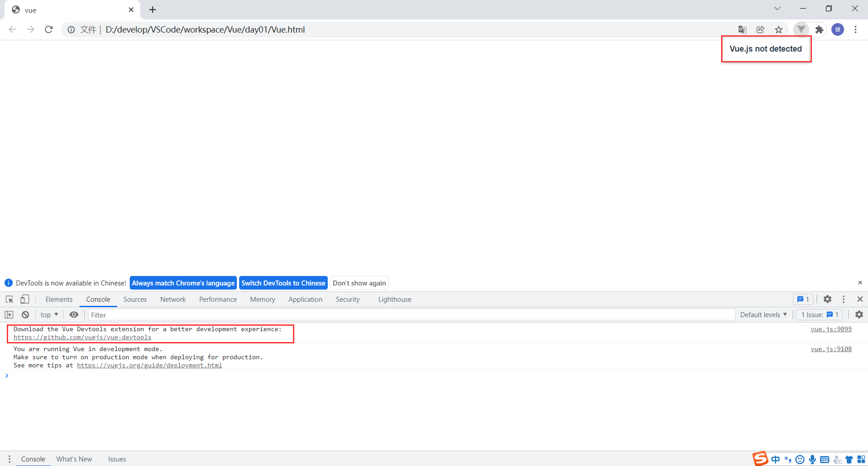Click the Sogou microphone icon

click(812, 459)
